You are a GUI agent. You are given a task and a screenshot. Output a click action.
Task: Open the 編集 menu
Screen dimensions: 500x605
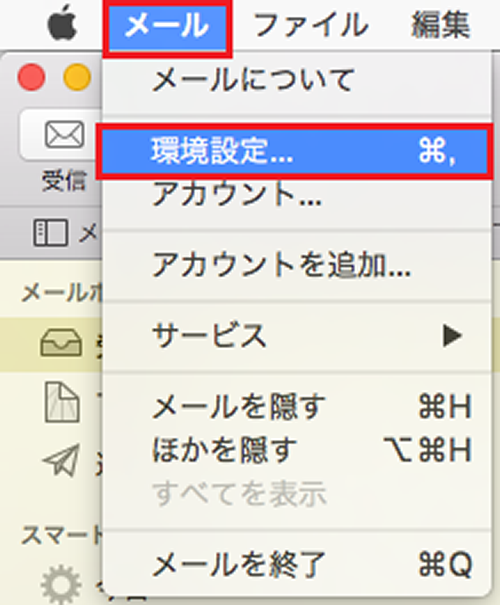pyautogui.click(x=441, y=25)
